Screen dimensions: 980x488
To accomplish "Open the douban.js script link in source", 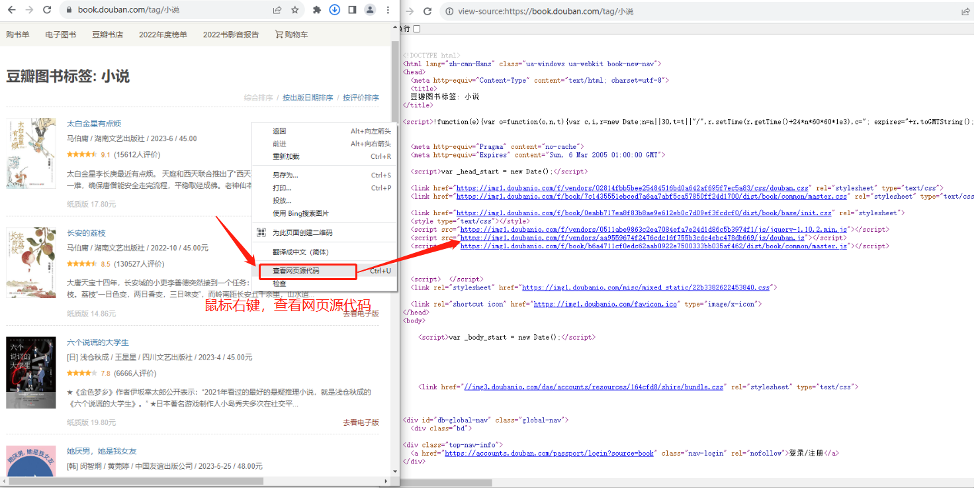I will pyautogui.click(x=633, y=238).
